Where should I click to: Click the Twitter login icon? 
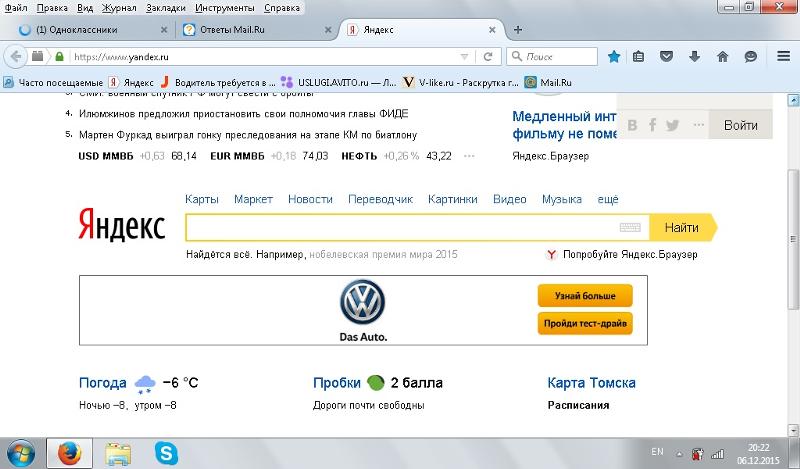click(672, 125)
